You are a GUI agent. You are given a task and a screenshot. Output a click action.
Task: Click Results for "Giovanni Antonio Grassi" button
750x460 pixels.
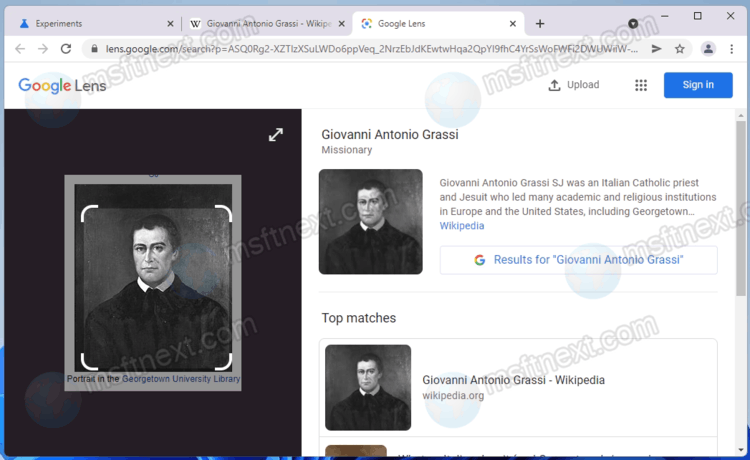(x=579, y=260)
